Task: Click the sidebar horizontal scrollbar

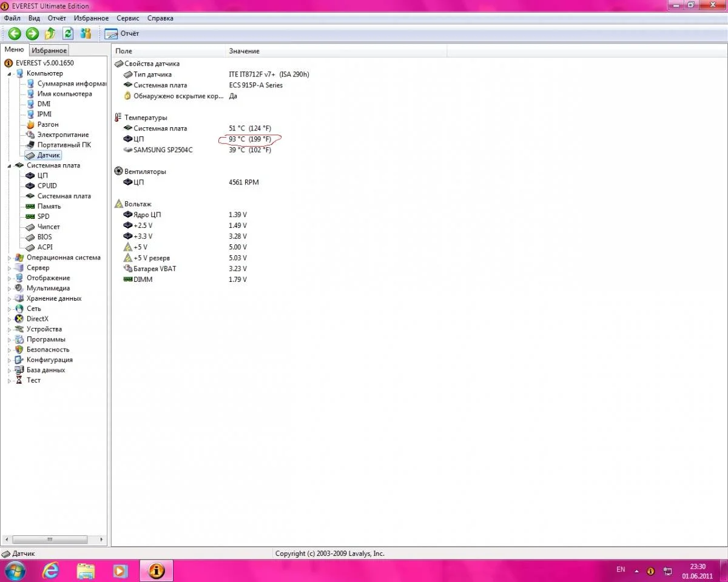Action: 55,539
